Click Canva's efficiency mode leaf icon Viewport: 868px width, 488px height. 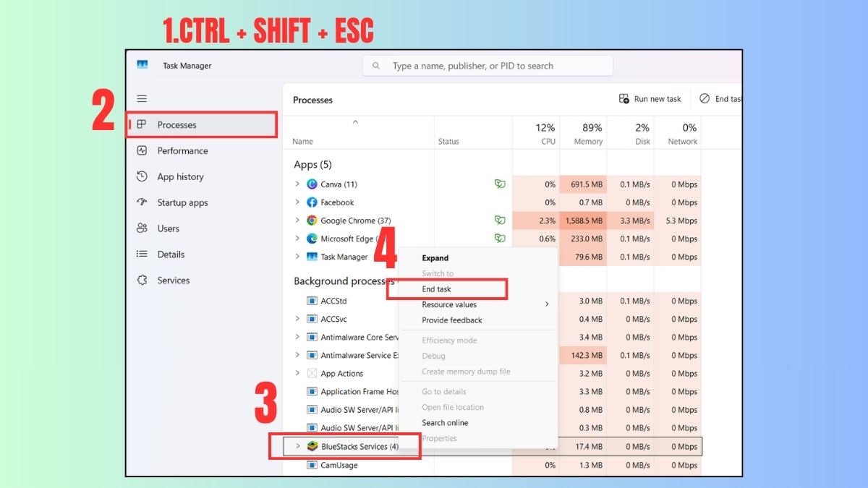tap(499, 184)
